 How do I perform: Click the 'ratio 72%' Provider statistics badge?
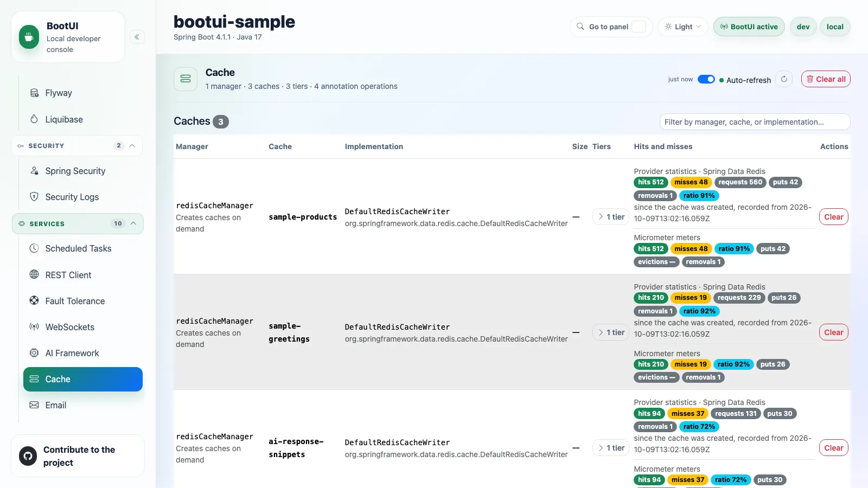click(699, 427)
